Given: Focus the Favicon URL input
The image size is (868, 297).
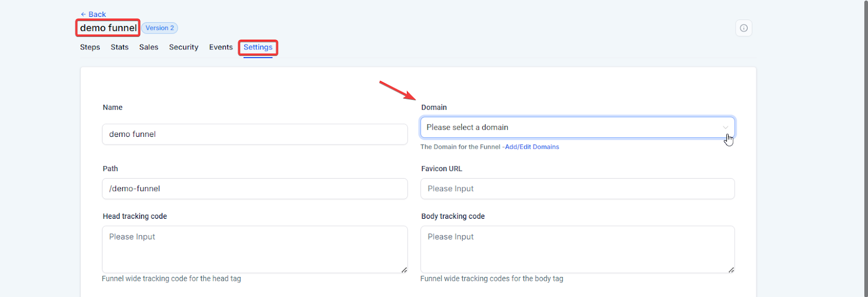Looking at the screenshot, I should click(577, 189).
